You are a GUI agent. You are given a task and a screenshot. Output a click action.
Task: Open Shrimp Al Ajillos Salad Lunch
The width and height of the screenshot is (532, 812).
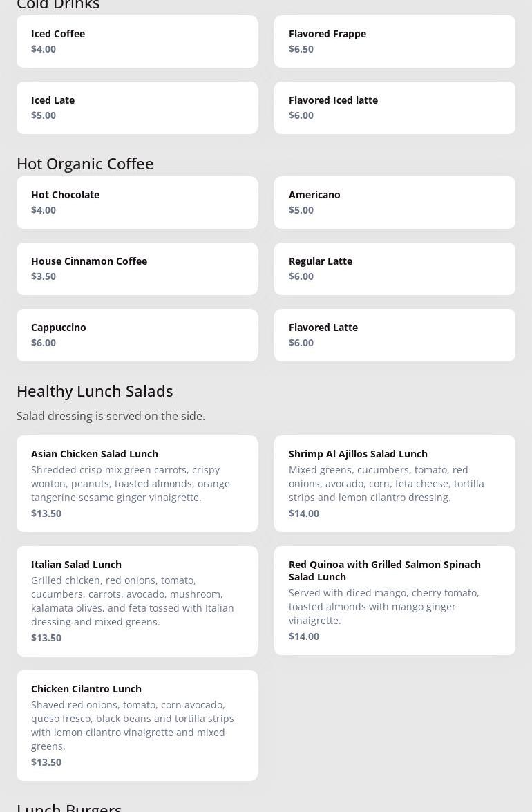(x=395, y=484)
